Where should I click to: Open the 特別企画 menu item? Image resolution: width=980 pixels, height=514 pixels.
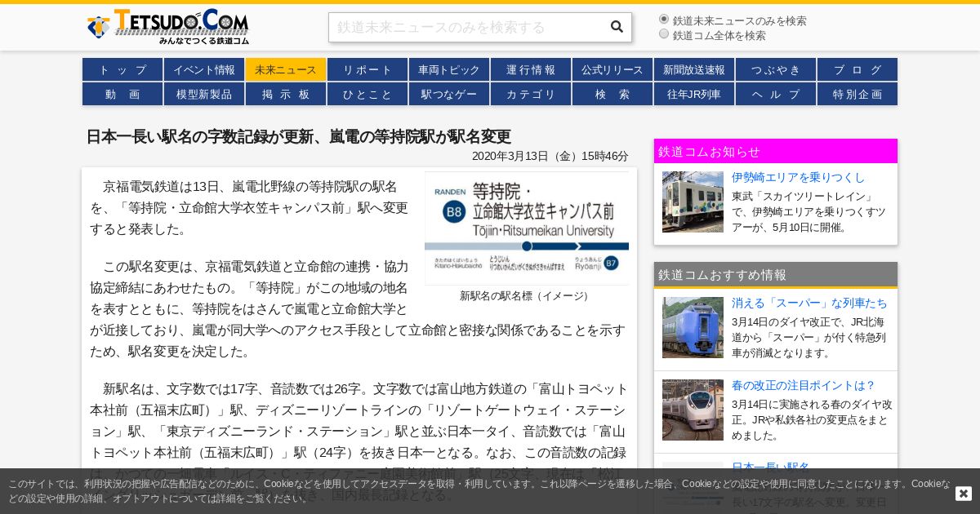pos(857,94)
